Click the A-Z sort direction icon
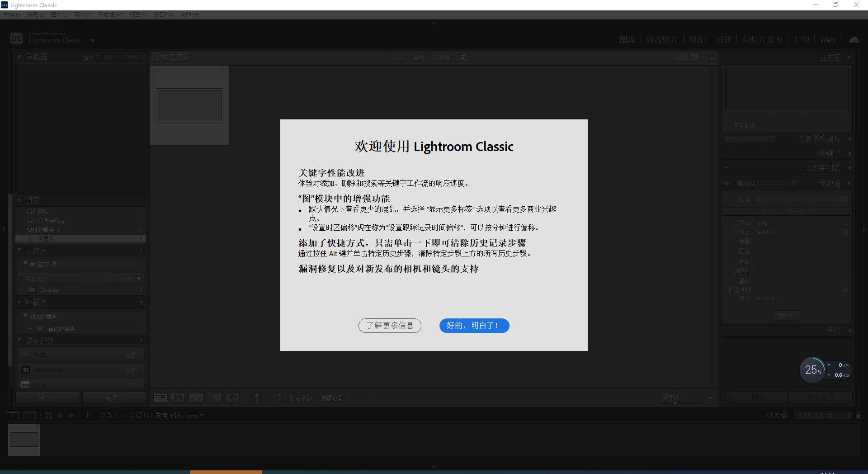The height and width of the screenshot is (474, 868). tap(279, 398)
